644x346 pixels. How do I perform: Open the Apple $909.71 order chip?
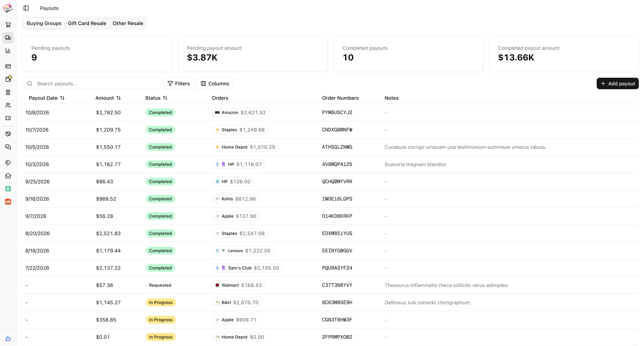coord(236,320)
